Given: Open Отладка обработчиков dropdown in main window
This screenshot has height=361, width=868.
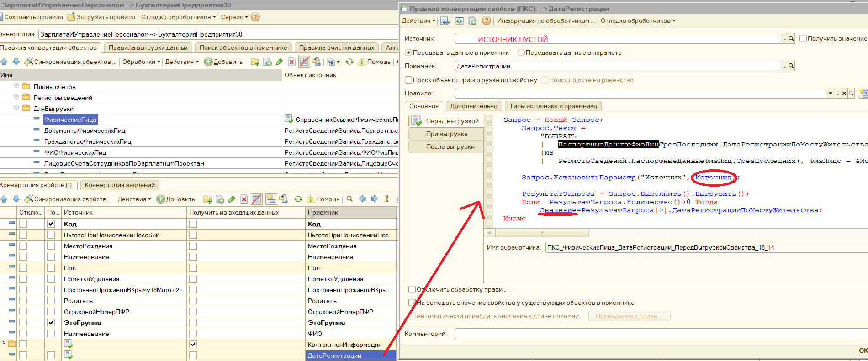Looking at the screenshot, I should point(179,17).
